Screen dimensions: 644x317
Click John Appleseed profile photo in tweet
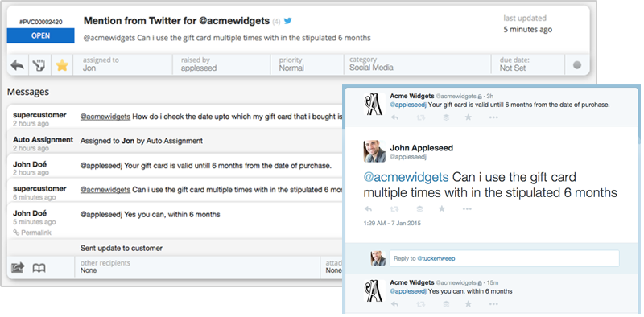pos(374,151)
